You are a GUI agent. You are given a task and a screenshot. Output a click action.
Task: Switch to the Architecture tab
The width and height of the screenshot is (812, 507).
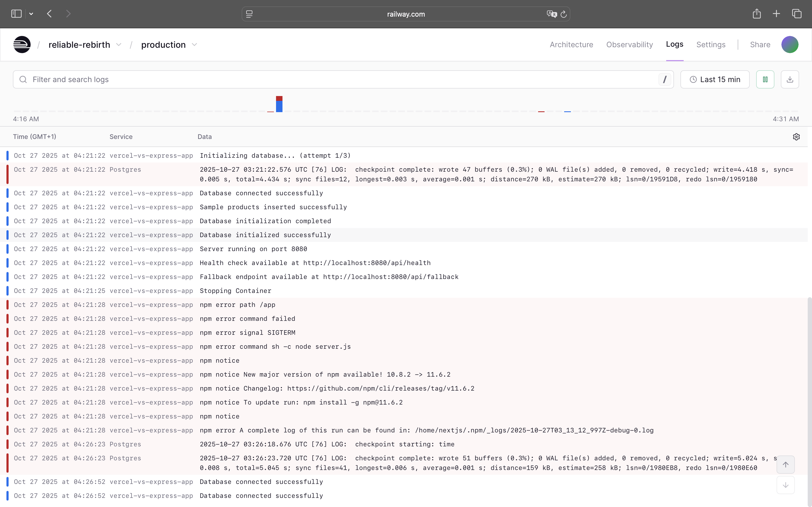pyautogui.click(x=571, y=45)
